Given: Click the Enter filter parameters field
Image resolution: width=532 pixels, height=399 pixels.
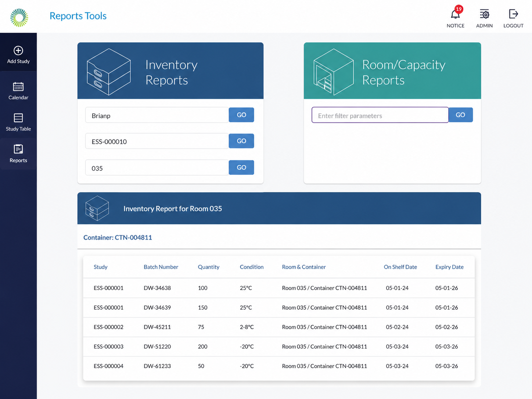Looking at the screenshot, I should pos(380,115).
